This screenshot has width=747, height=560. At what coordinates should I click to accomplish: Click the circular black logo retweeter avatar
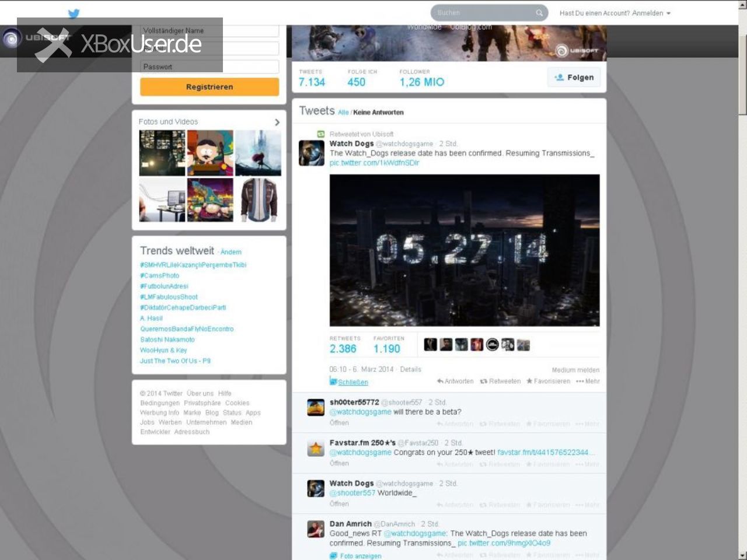pos(493,345)
